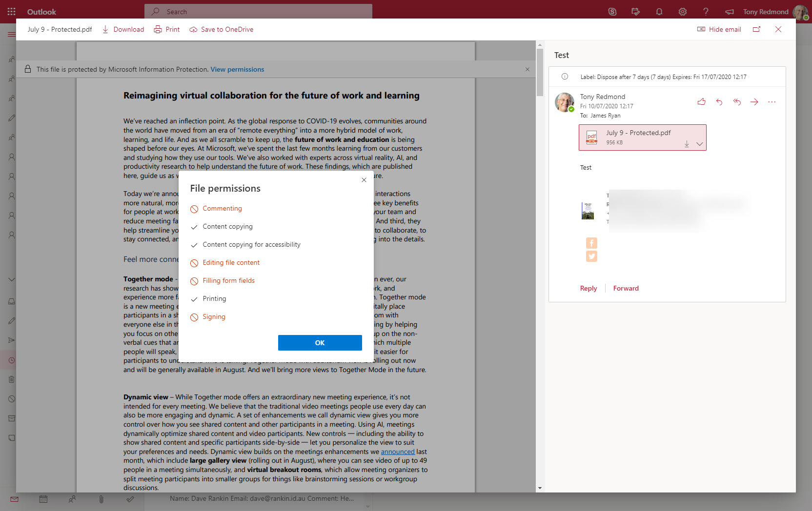Dismiss the Information Protection banner
Viewport: 812px width, 511px height.
pyautogui.click(x=527, y=69)
